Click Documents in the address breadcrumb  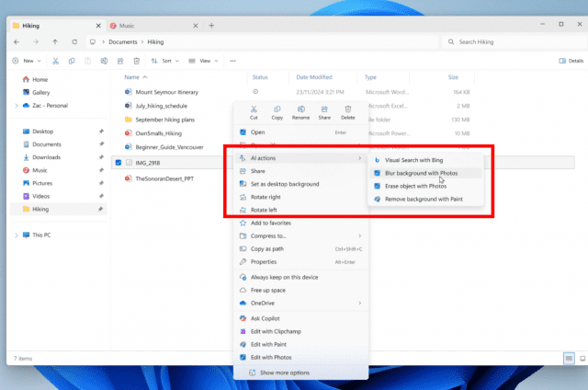coord(123,42)
